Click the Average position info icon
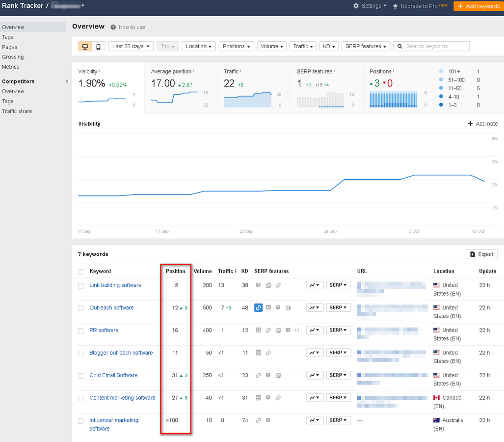Viewport: 504px width, 442px height. pos(193,70)
